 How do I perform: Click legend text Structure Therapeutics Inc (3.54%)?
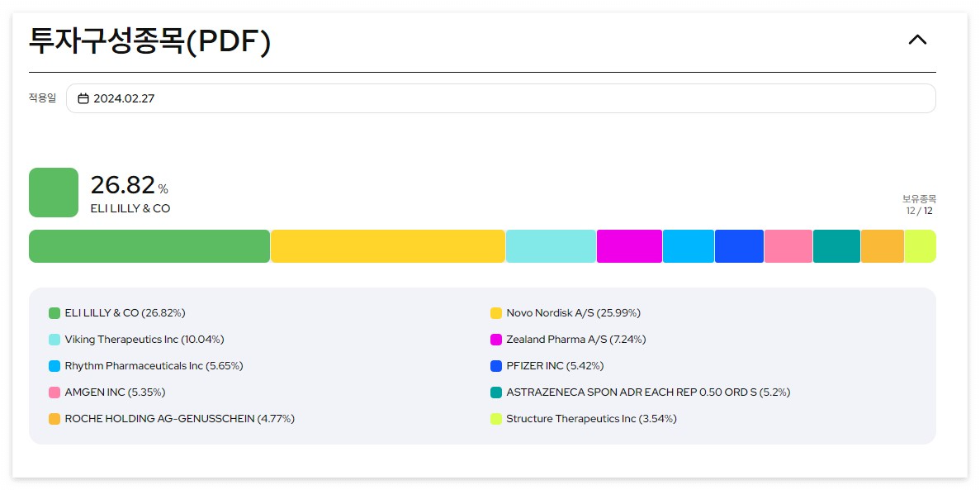[x=592, y=419]
